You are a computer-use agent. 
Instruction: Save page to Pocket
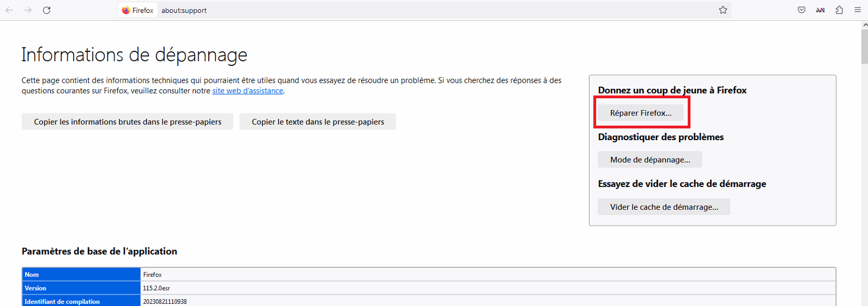(801, 10)
